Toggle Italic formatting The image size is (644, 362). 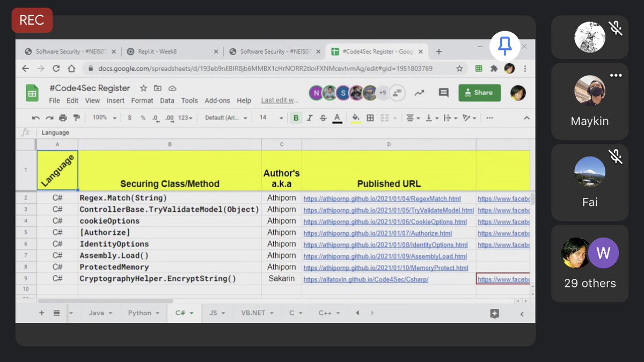pyautogui.click(x=310, y=118)
